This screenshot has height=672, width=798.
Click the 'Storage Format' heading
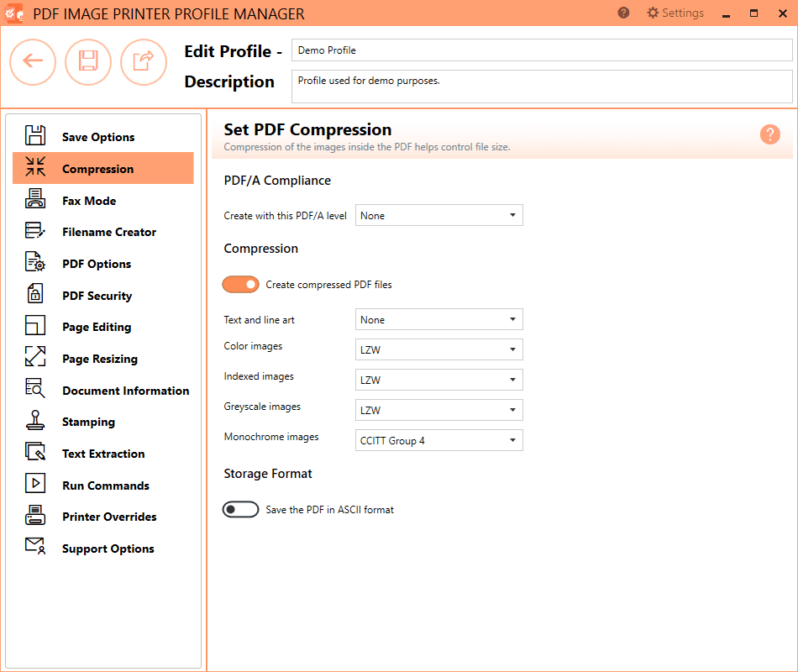tap(268, 474)
